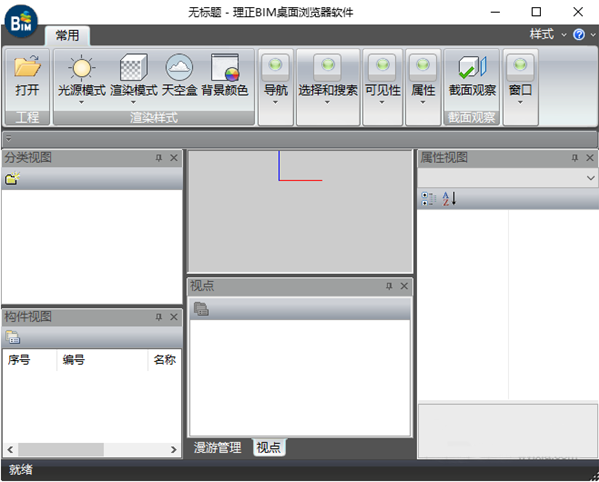Open the quick access toolbar customize arrow
599x482 pixels.
(8, 139)
